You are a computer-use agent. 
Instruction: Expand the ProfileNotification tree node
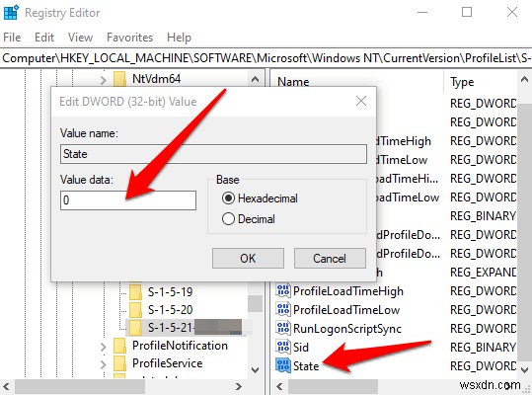[x=103, y=347]
